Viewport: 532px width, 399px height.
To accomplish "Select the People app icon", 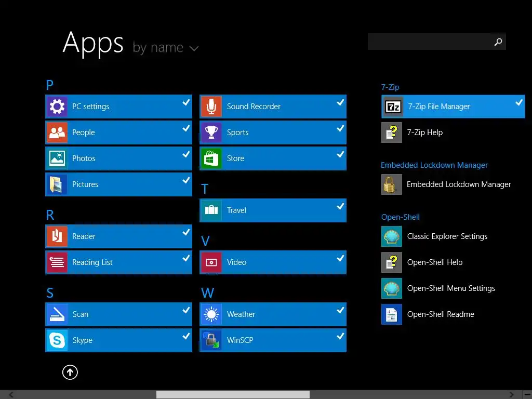I will click(57, 132).
